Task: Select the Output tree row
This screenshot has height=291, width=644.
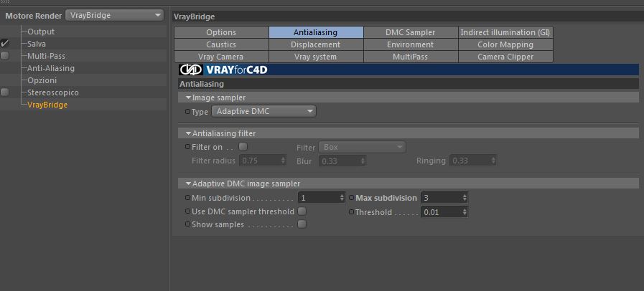Action: pyautogui.click(x=41, y=32)
